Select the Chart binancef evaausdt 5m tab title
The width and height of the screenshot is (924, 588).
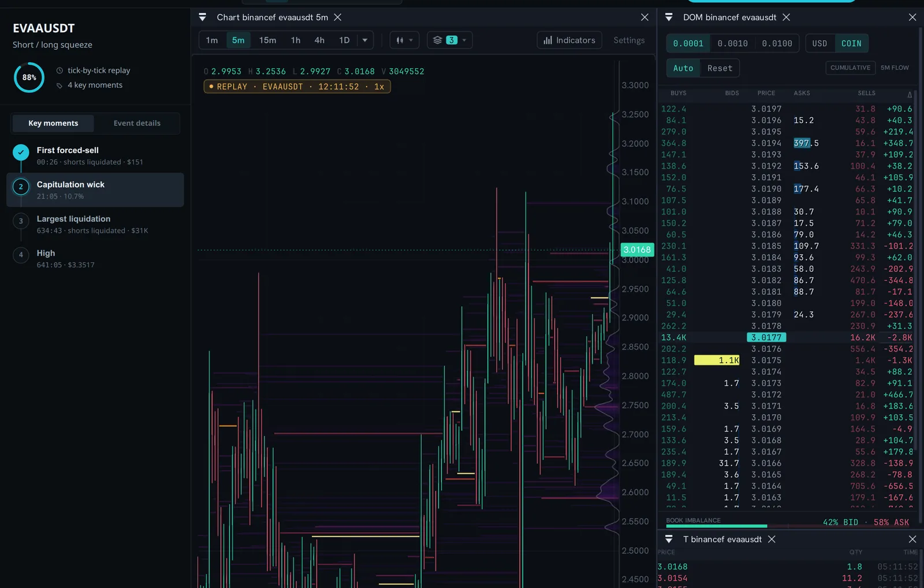click(x=272, y=17)
